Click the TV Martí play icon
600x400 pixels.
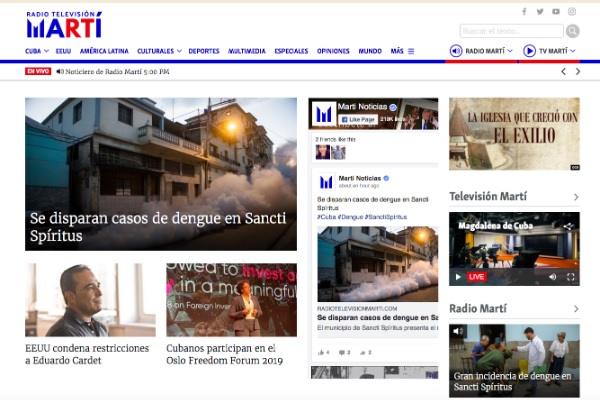(x=529, y=51)
